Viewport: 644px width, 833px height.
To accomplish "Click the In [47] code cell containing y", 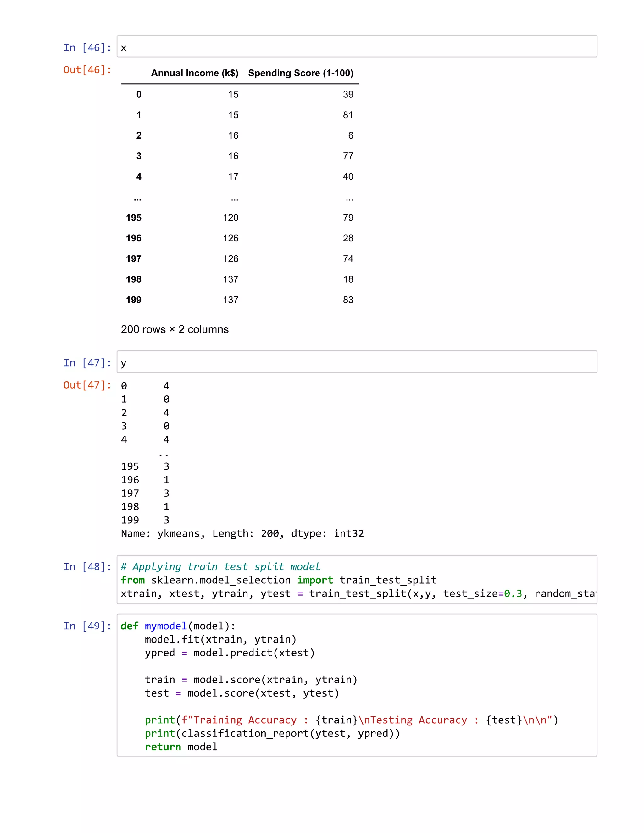I will click(357, 362).
